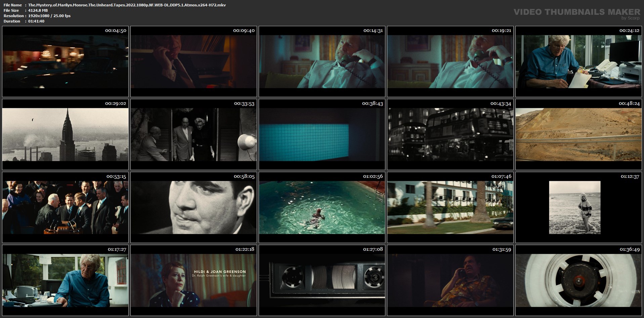This screenshot has height=318, width=644.
Task: Select the thumbnail at 00:19:21
Action: pos(450,62)
